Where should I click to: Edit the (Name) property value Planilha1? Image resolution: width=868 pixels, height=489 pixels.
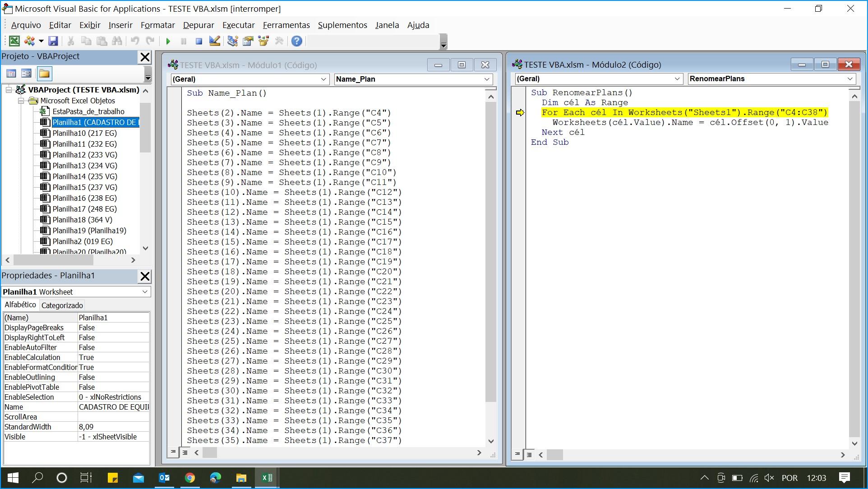click(x=113, y=318)
